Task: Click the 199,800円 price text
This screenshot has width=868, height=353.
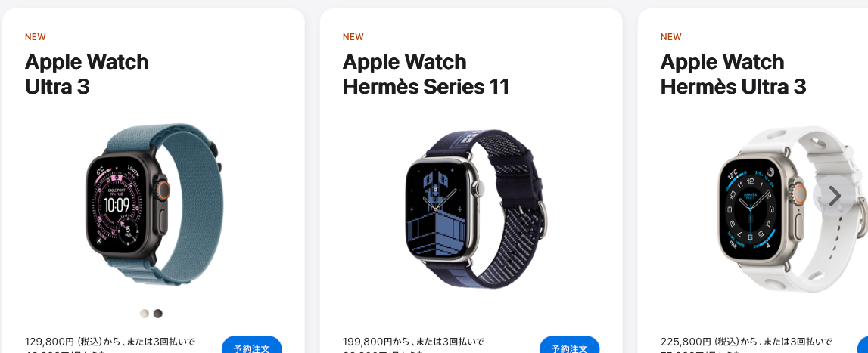Action: tap(368, 342)
